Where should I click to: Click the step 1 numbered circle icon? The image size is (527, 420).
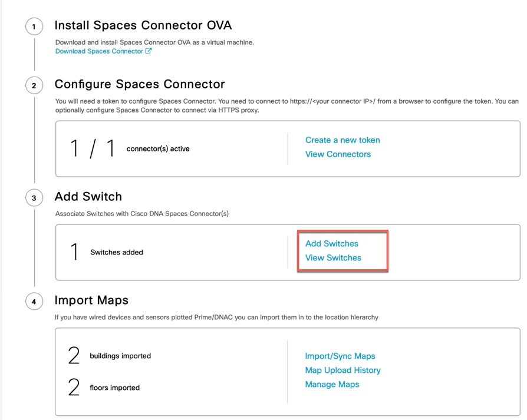[34, 27]
